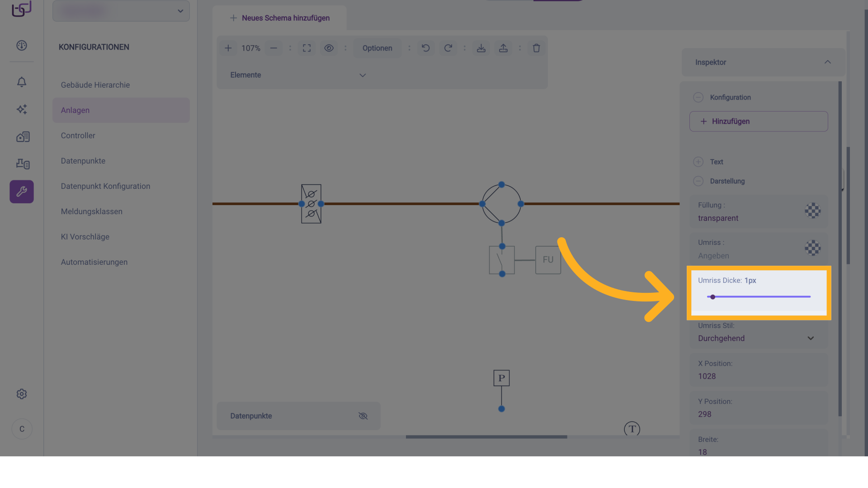Expand the Text section

pyautogui.click(x=698, y=162)
